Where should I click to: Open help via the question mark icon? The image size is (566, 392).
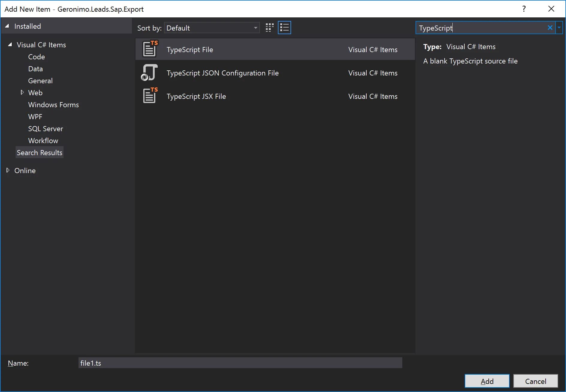pyautogui.click(x=524, y=9)
